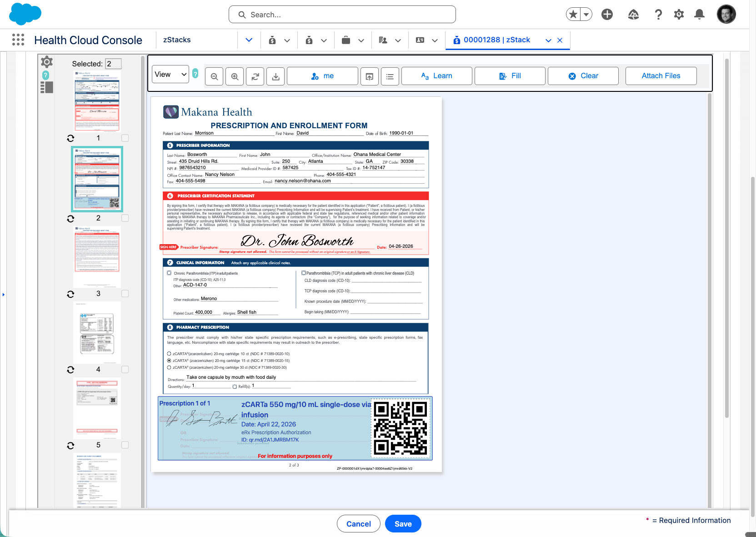This screenshot has height=537, width=756.
Task: Open the View dropdown
Action: point(170,75)
